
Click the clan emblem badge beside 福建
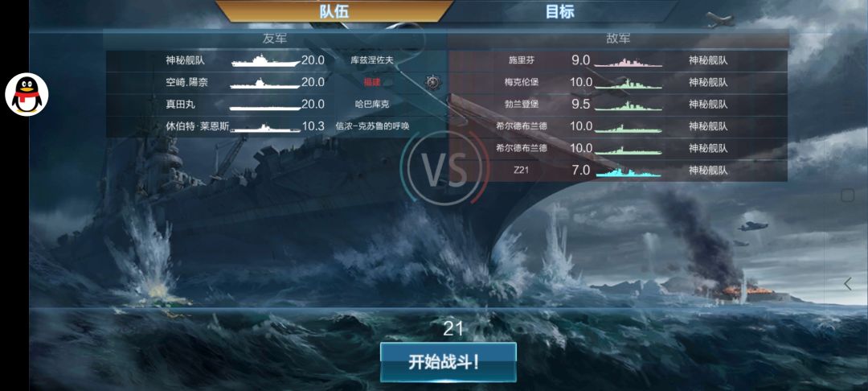[x=432, y=82]
